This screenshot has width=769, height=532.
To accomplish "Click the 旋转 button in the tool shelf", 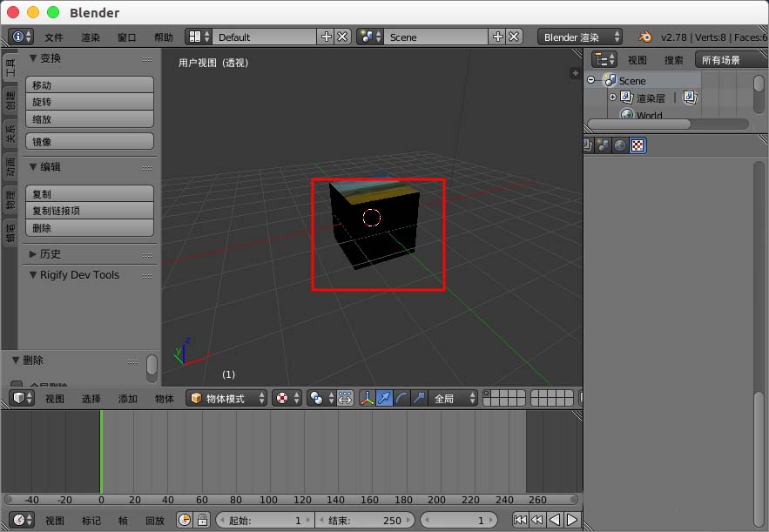I will click(89, 102).
